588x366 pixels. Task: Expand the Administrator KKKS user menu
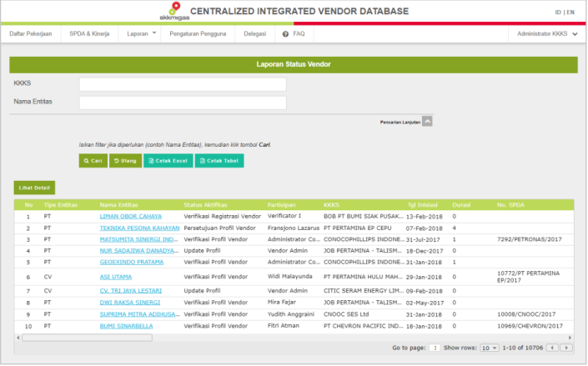[x=547, y=33]
